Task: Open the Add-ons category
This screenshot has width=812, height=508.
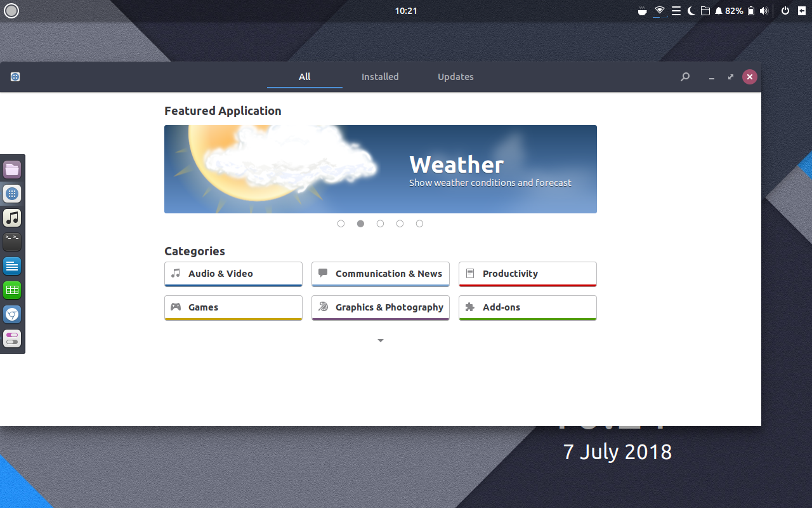Action: [528, 307]
